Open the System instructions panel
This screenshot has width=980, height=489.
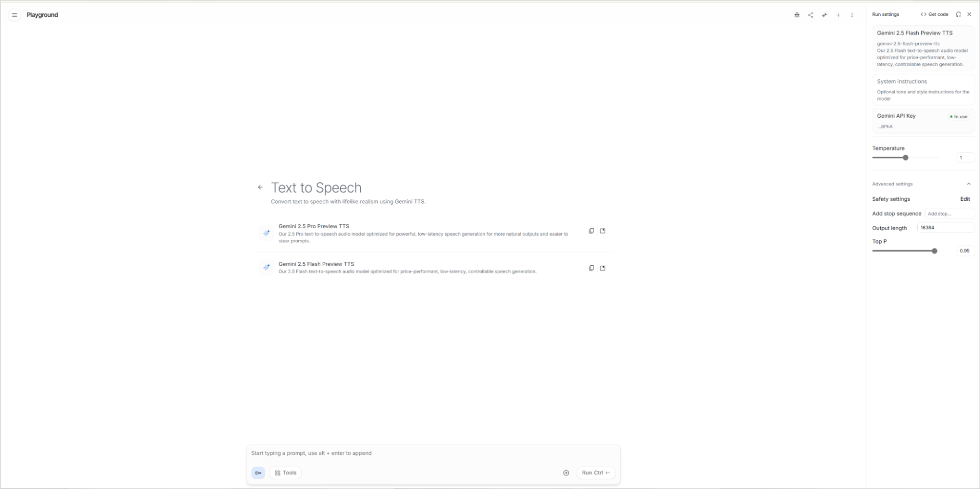[923, 90]
